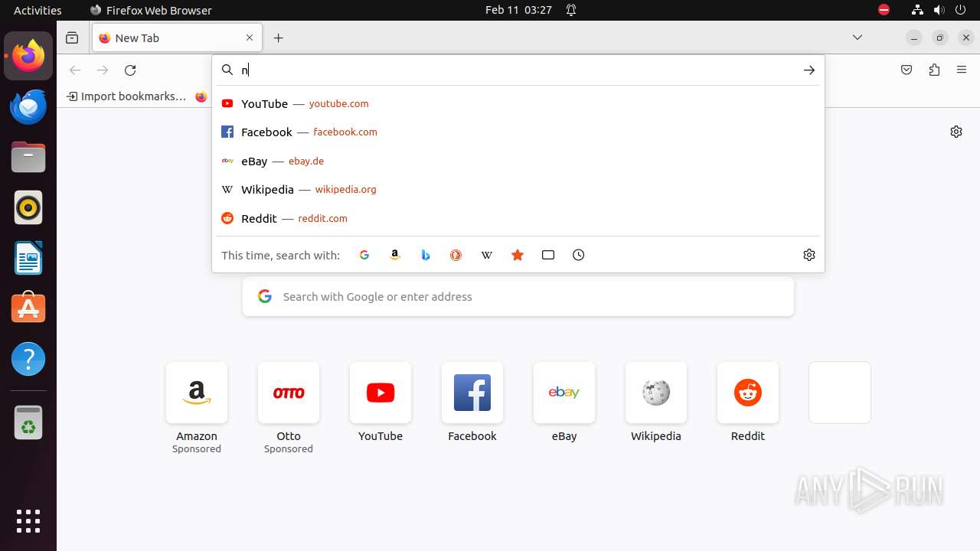Show Applications grid
The image size is (980, 551).
[28, 521]
